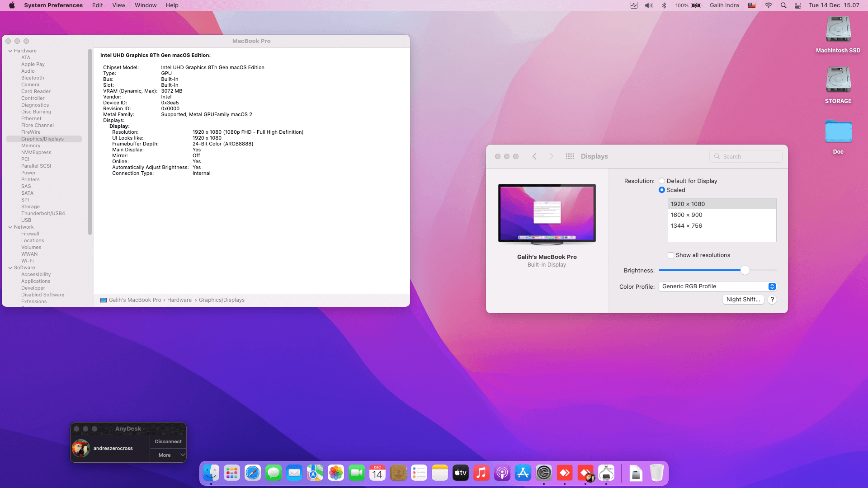Image resolution: width=868 pixels, height=488 pixels.
Task: Click Search field in Displays
Action: coord(746,156)
